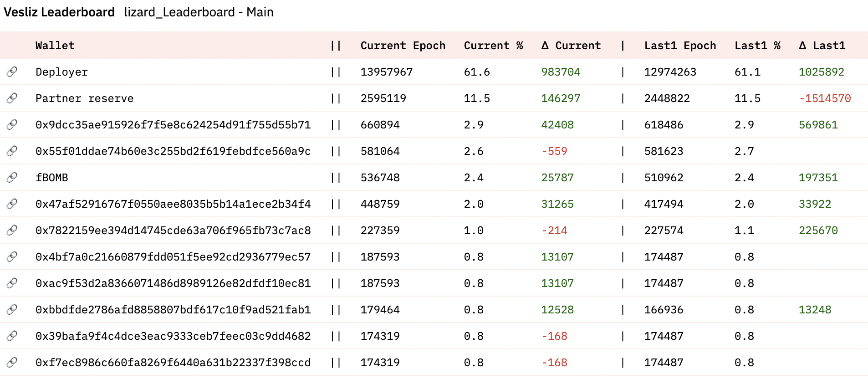The height and width of the screenshot is (379, 868).
Task: Click the Δ Current column header
Action: tap(571, 46)
